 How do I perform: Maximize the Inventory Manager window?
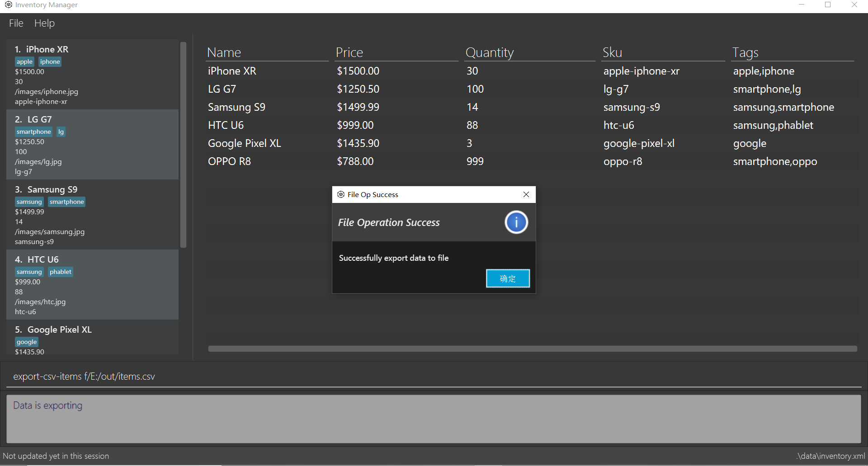tap(828, 5)
